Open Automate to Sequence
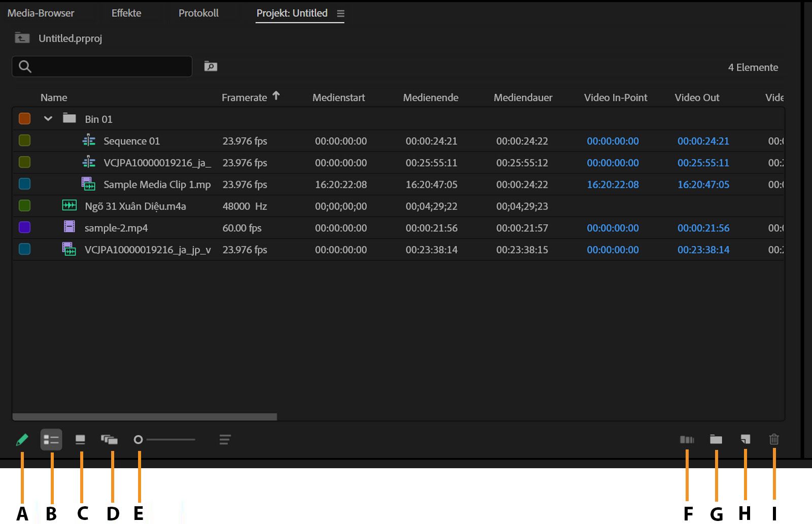Image resolution: width=812 pixels, height=524 pixels. click(687, 439)
